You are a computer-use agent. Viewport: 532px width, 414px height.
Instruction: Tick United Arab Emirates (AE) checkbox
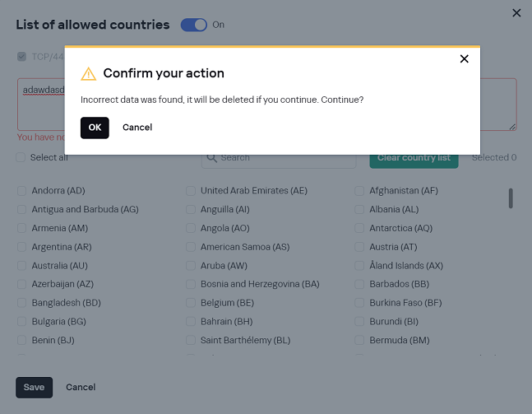point(191,191)
